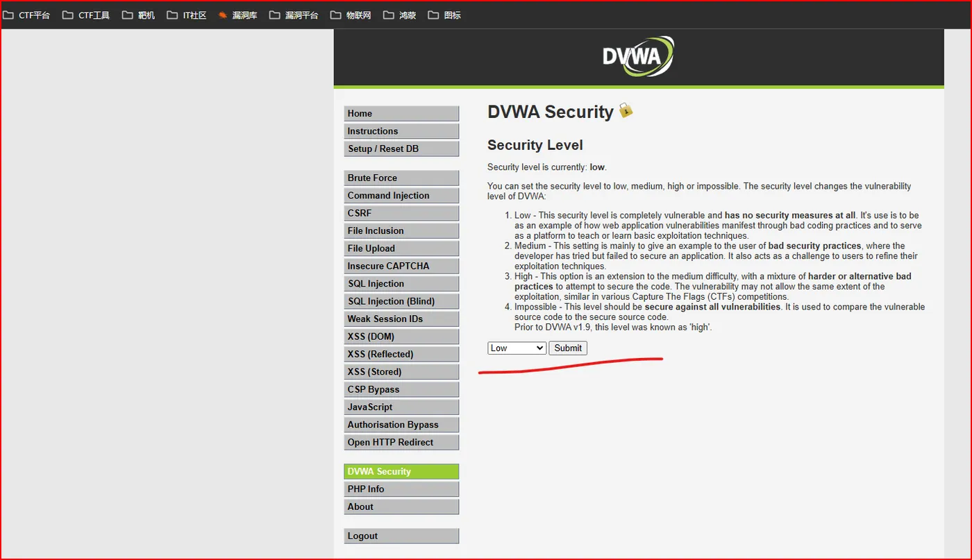Open SQL Injection (Blind) module
The image size is (972, 560).
click(x=401, y=302)
